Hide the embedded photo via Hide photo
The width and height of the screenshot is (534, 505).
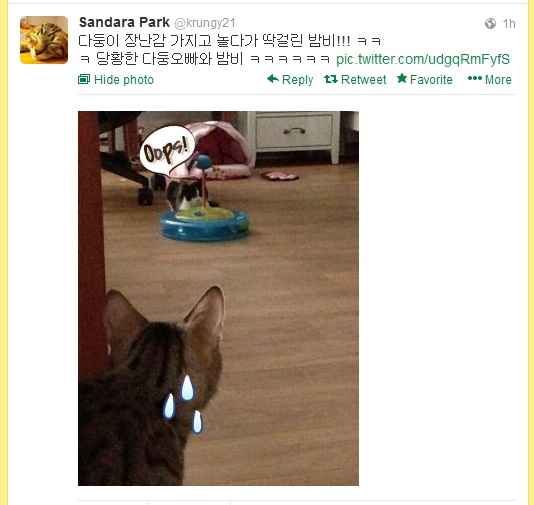[116, 80]
